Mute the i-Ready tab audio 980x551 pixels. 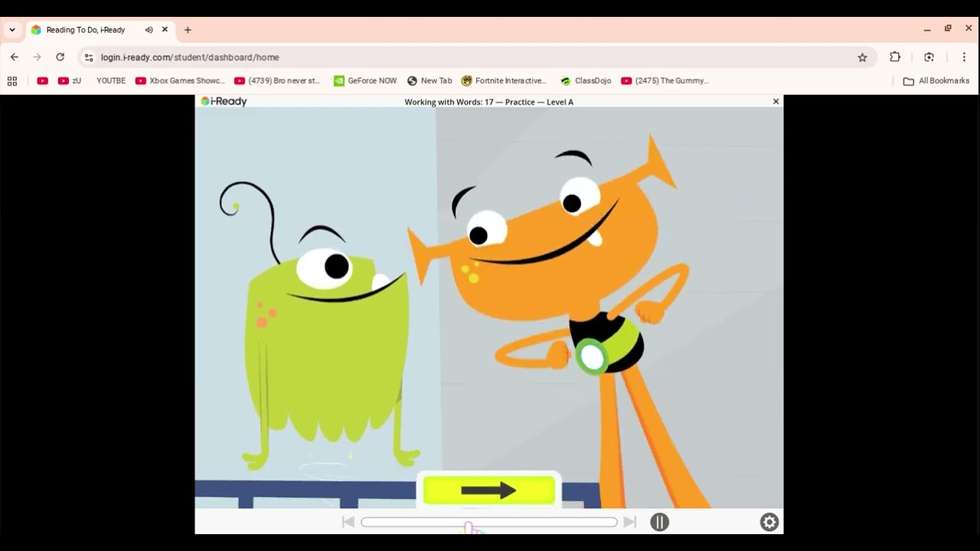click(x=149, y=30)
